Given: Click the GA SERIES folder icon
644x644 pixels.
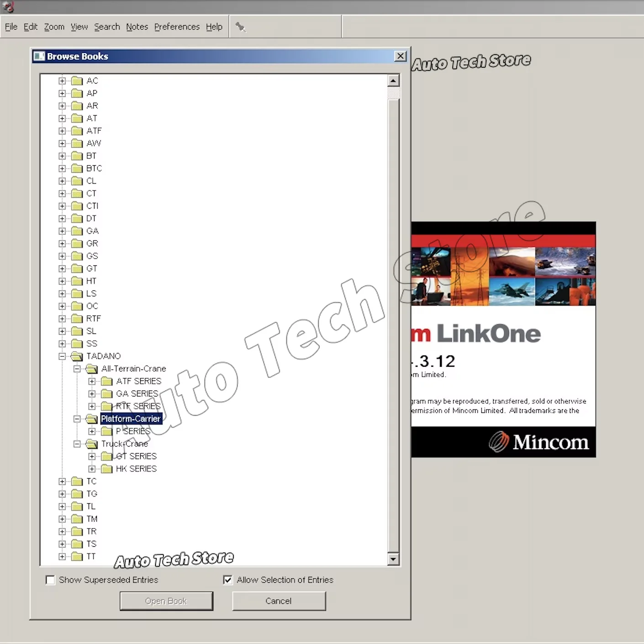Looking at the screenshot, I should (x=107, y=394).
